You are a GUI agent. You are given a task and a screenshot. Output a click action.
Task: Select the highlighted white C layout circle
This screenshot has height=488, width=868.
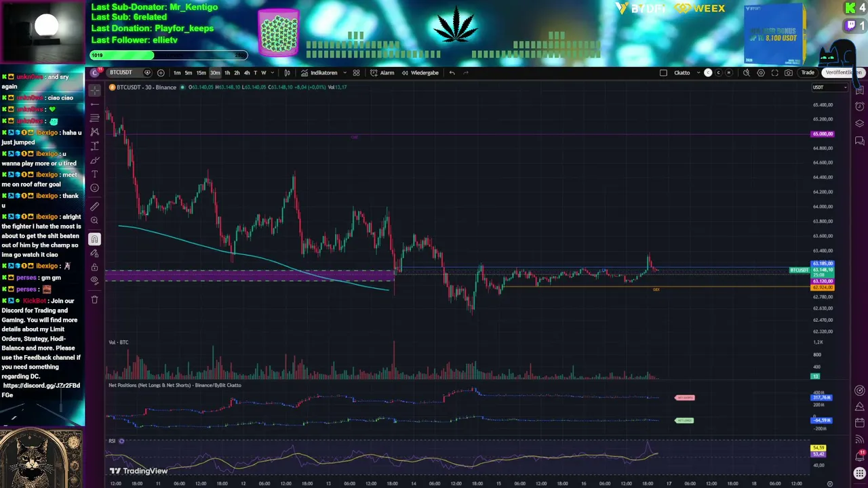point(708,73)
